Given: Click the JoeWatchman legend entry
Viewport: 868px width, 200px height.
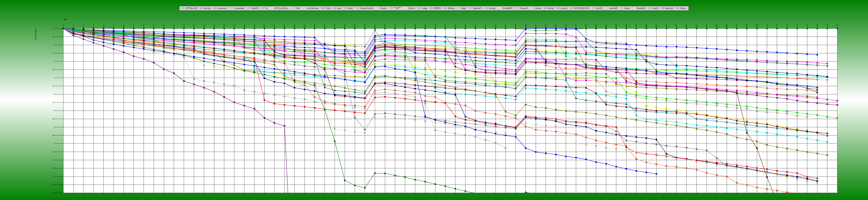Looking at the screenshot, I should click(313, 8).
